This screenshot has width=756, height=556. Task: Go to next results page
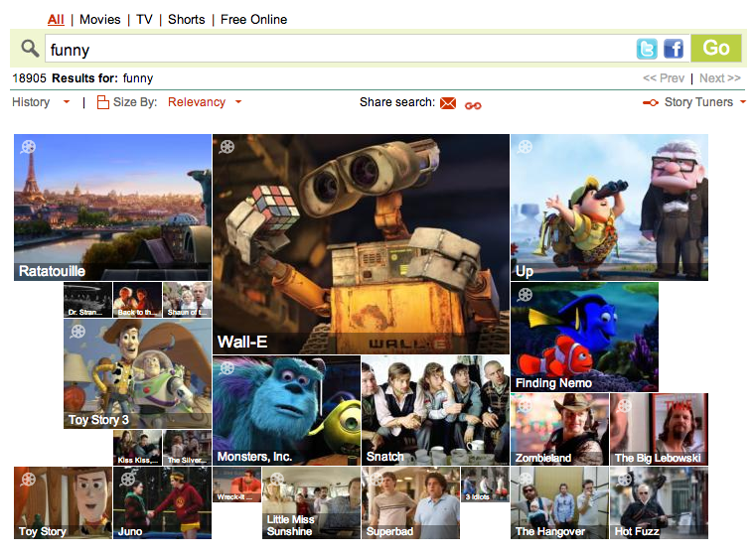720,78
